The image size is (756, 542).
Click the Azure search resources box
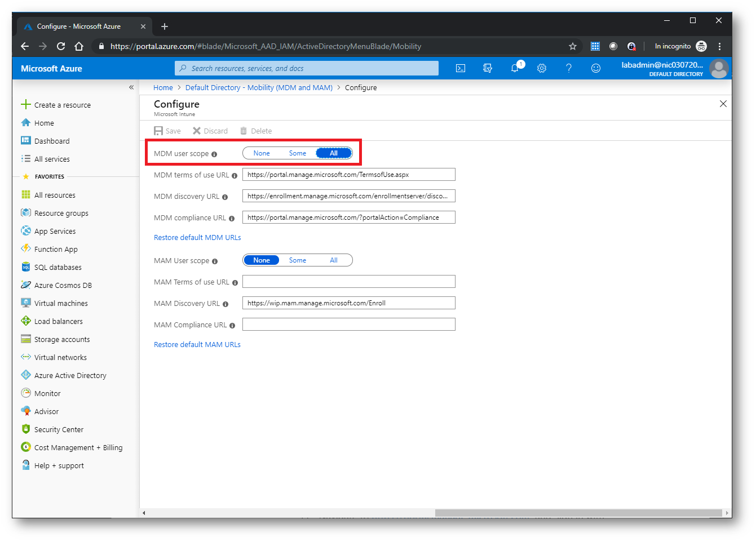click(x=307, y=68)
